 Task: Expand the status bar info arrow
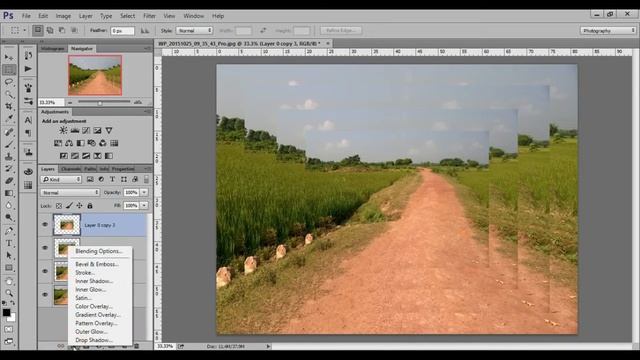tap(268, 347)
